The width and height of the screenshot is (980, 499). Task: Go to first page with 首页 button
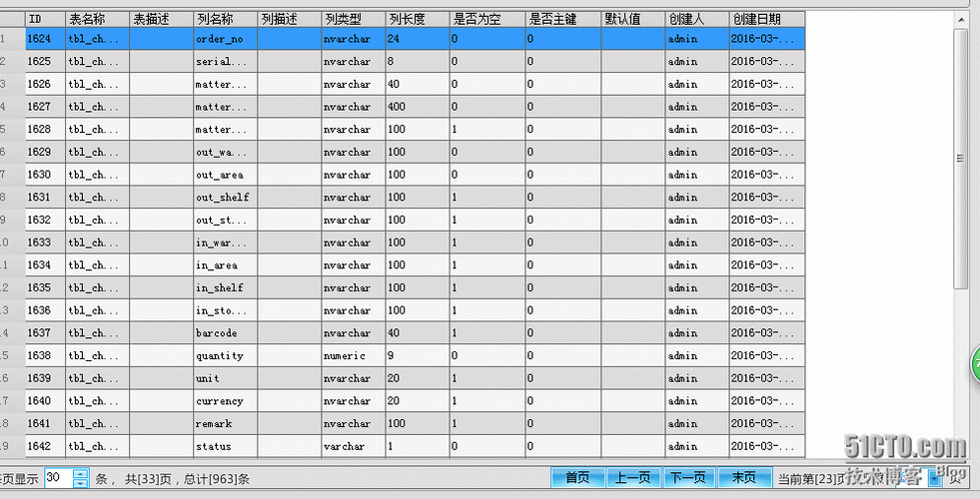577,478
